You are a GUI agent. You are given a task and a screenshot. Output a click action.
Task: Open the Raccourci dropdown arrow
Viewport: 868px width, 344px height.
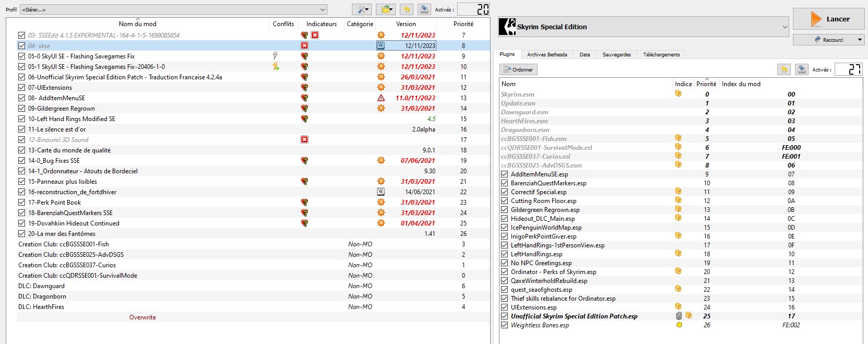[x=860, y=40]
